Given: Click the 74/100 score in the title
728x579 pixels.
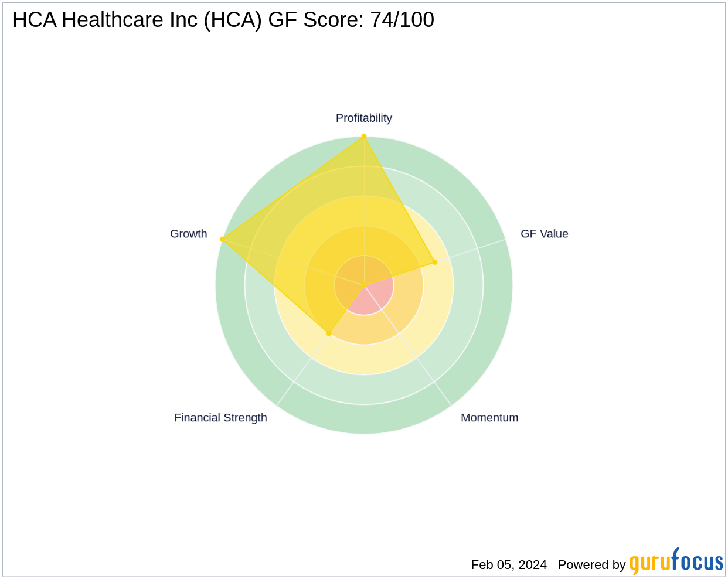Looking at the screenshot, I should [402, 20].
